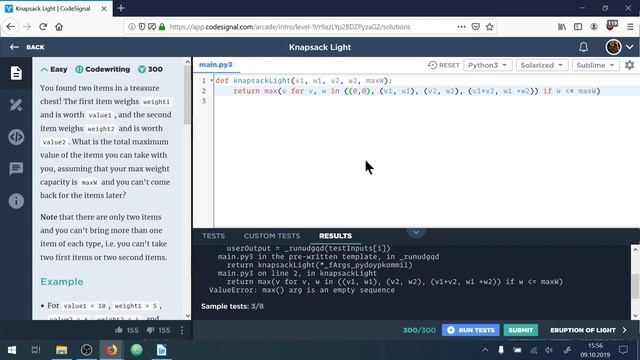Open File Explorer from taskbar
640x360 pixels.
[x=61, y=350]
